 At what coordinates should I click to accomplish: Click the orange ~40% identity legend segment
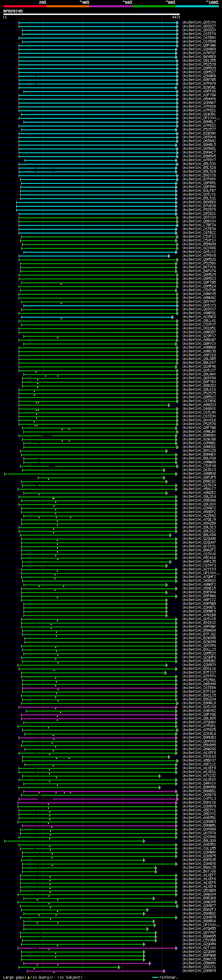[68, 6]
